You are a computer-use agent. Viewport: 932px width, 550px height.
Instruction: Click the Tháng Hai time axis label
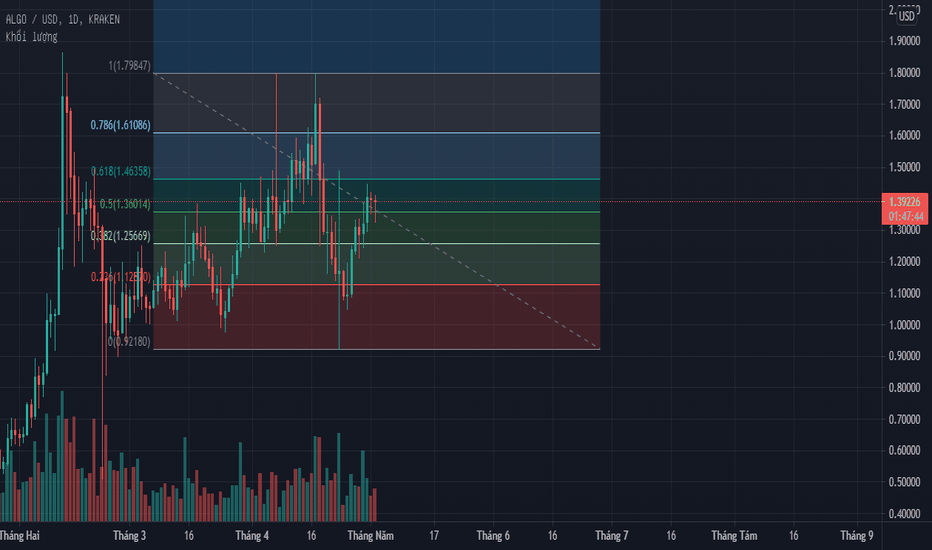pos(20,536)
